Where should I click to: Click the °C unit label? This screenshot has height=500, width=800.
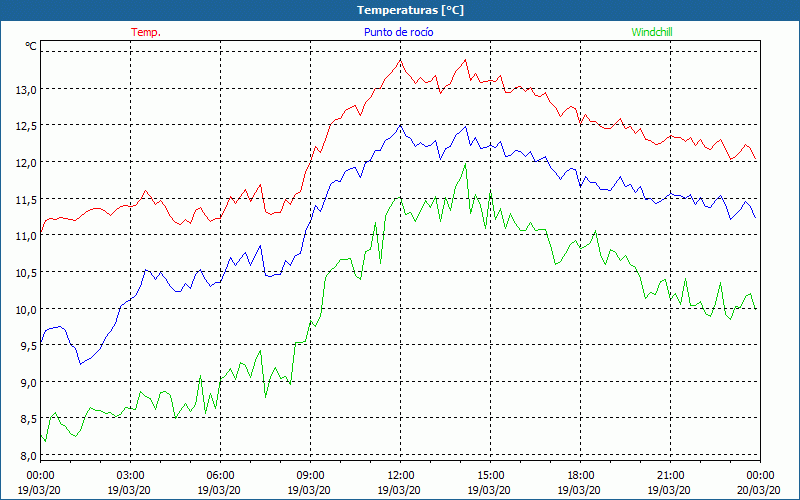[31, 46]
